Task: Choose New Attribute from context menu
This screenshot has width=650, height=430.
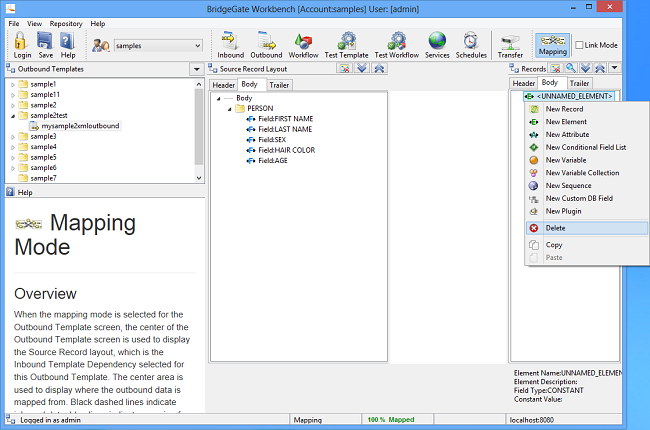Action: click(586, 135)
